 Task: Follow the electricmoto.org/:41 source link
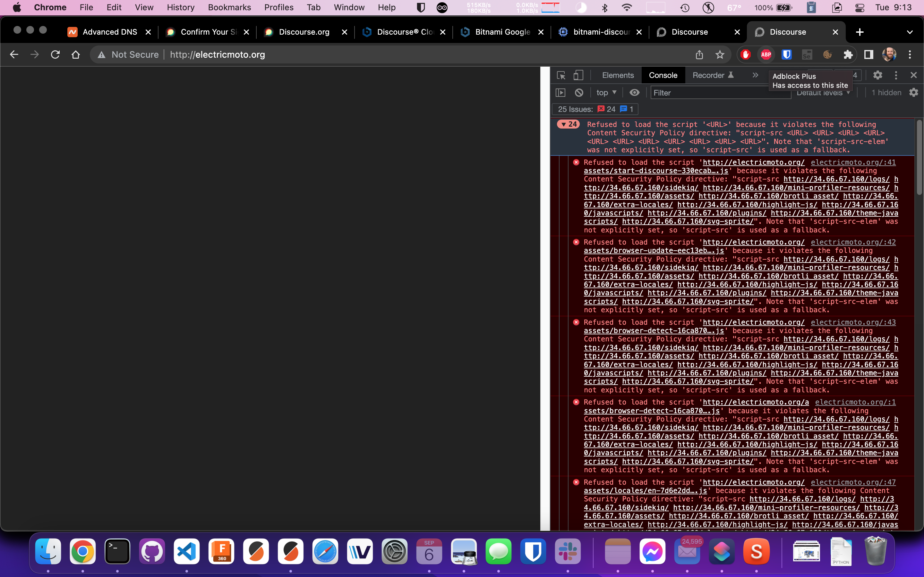854,162
